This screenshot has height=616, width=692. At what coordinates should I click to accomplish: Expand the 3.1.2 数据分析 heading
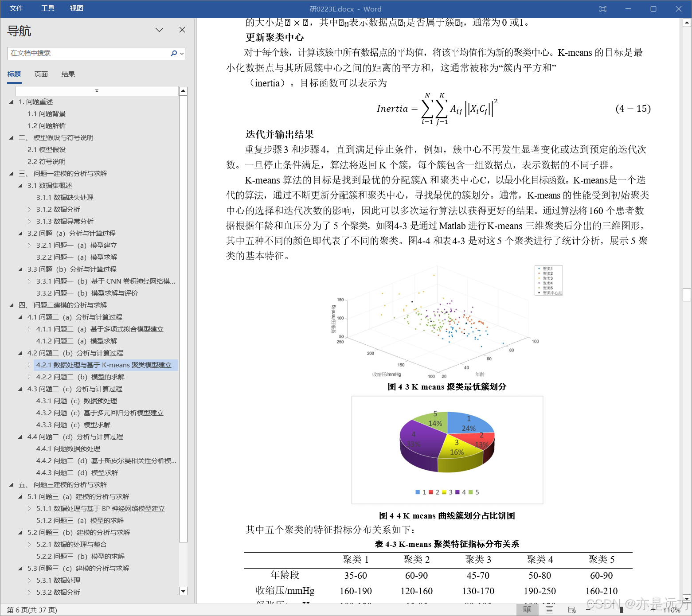pyautogui.click(x=29, y=210)
